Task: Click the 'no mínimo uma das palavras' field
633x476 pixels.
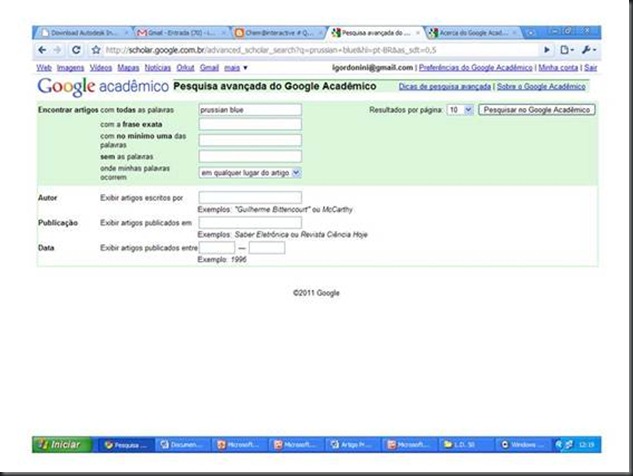Action: pos(250,140)
